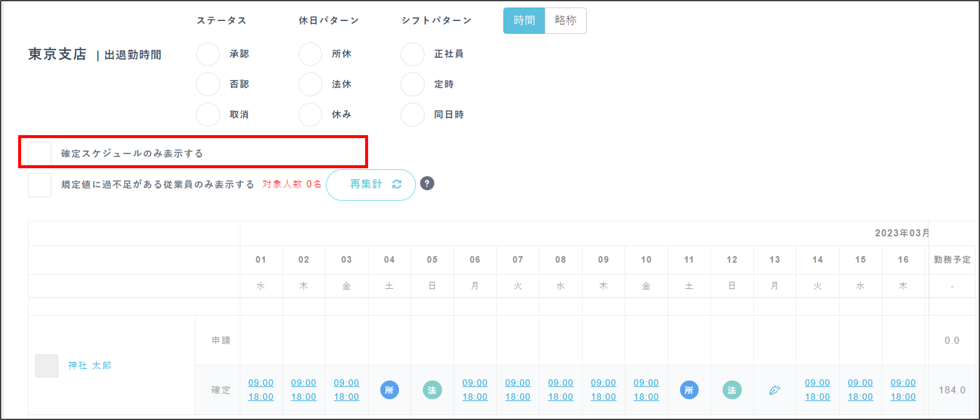Select the 正社員 shift pattern circle
Screen dimensions: 980x420
(412, 54)
